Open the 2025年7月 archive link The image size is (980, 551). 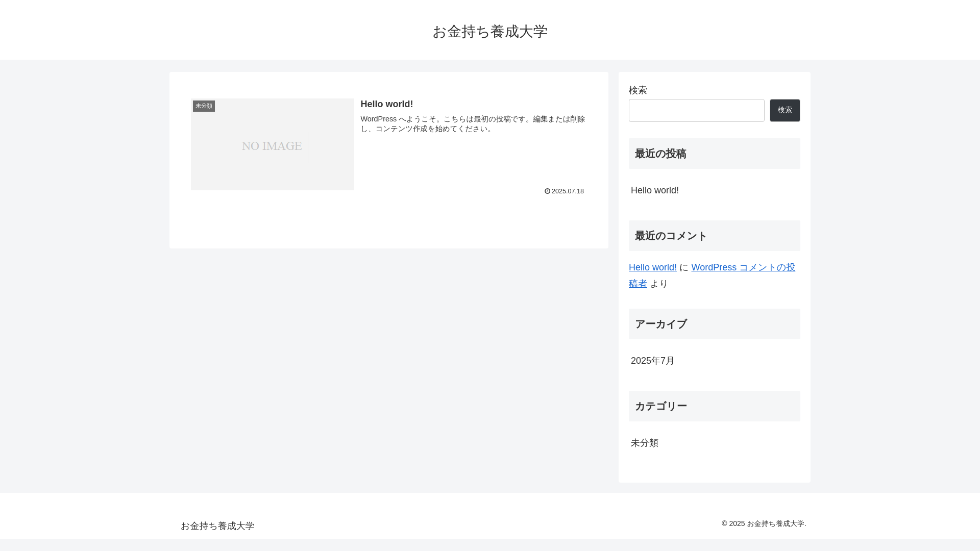click(653, 361)
